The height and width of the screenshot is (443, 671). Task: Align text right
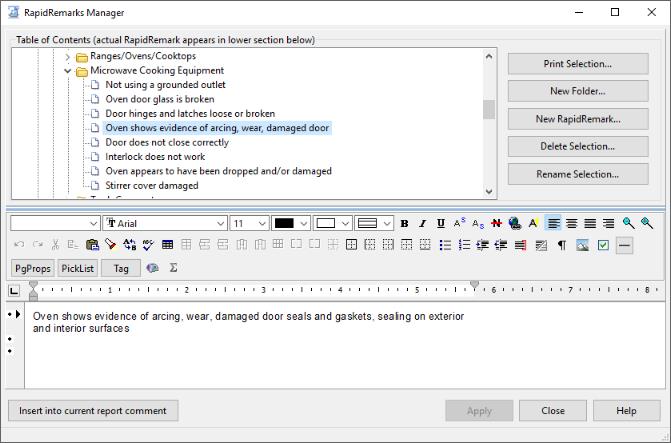pos(609,223)
